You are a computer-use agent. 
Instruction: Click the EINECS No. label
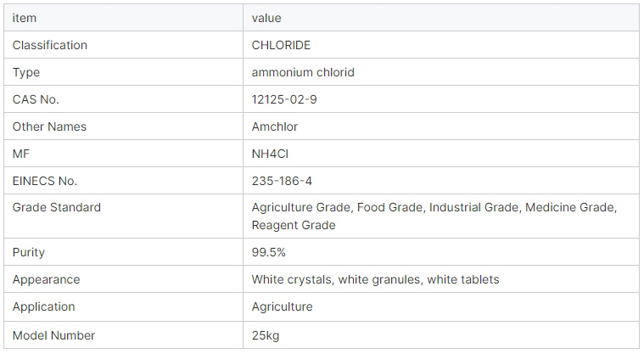pos(45,181)
